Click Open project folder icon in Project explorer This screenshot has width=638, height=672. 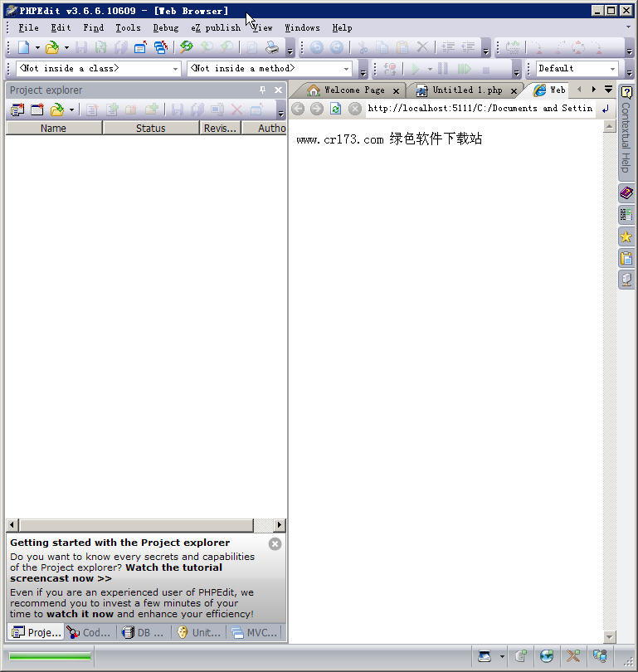56,110
